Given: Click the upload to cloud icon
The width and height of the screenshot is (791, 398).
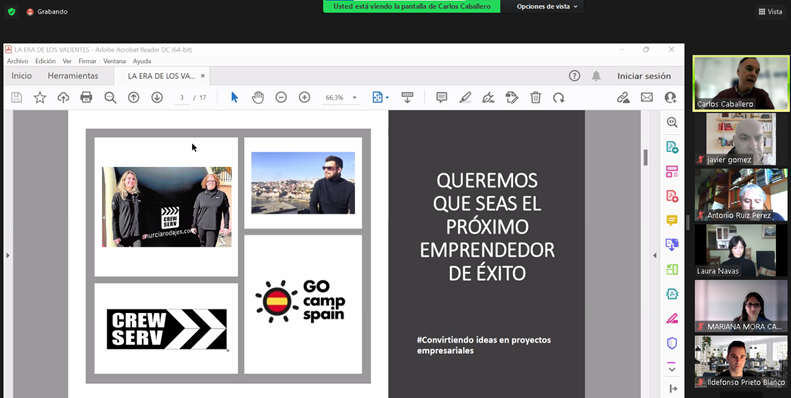Looking at the screenshot, I should click(63, 97).
